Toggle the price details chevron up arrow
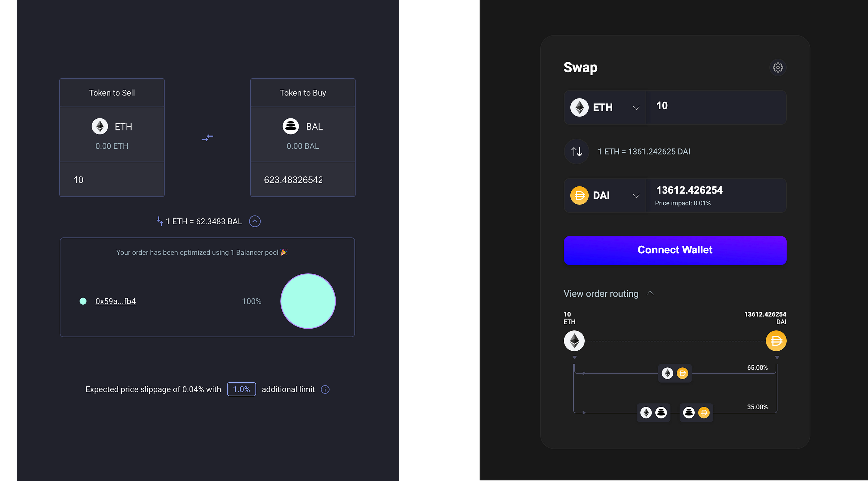Viewport: 868px width, 481px height. point(255,221)
